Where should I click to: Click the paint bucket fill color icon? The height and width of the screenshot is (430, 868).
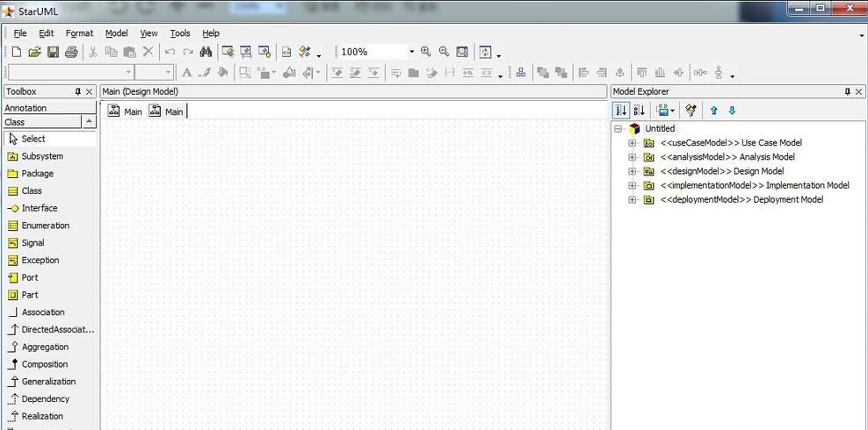tap(222, 73)
